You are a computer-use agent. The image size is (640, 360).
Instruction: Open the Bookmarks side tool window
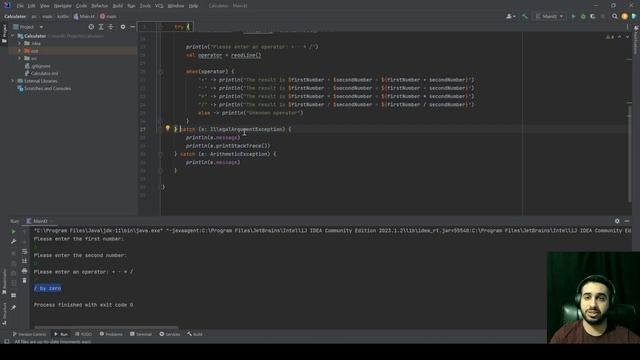point(4,282)
